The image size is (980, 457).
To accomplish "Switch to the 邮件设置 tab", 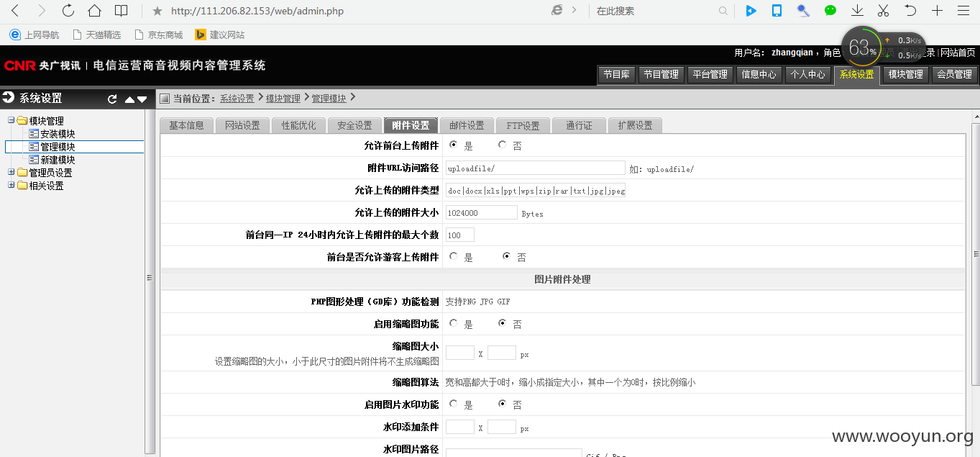I will click(467, 125).
